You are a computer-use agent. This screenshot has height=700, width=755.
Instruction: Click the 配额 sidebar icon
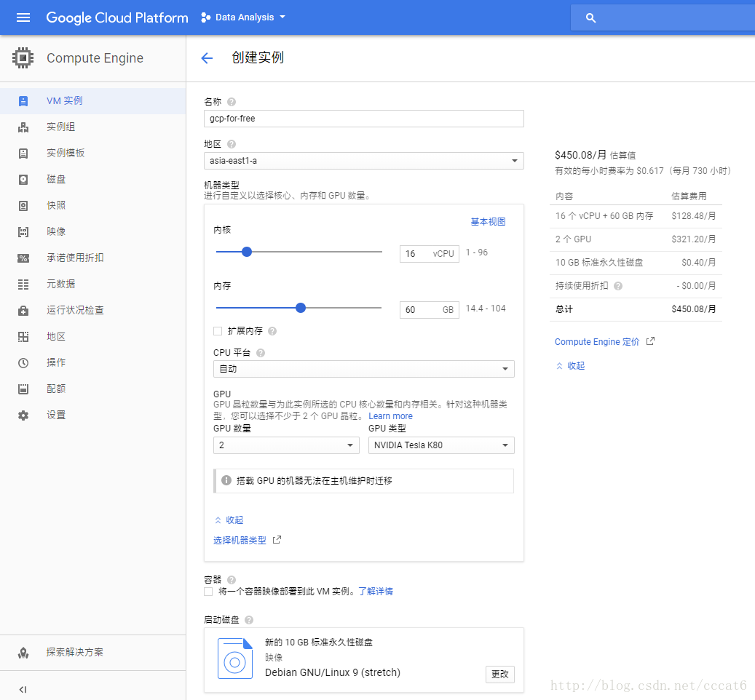click(x=23, y=389)
